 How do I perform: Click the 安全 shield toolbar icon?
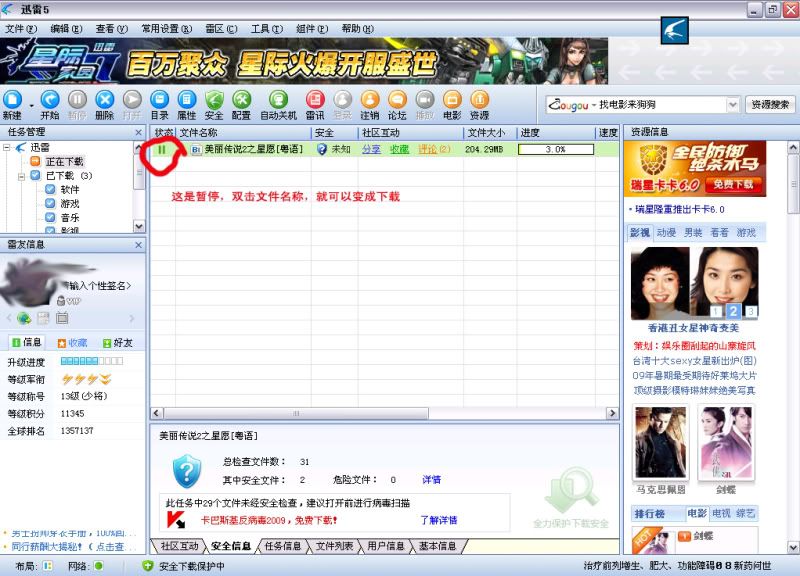[x=214, y=100]
